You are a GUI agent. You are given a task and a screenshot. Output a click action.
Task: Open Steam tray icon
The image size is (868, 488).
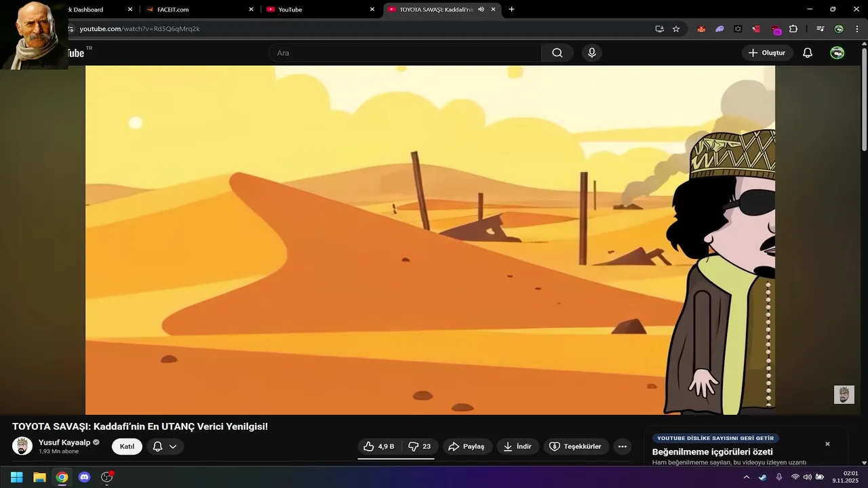coord(763,477)
